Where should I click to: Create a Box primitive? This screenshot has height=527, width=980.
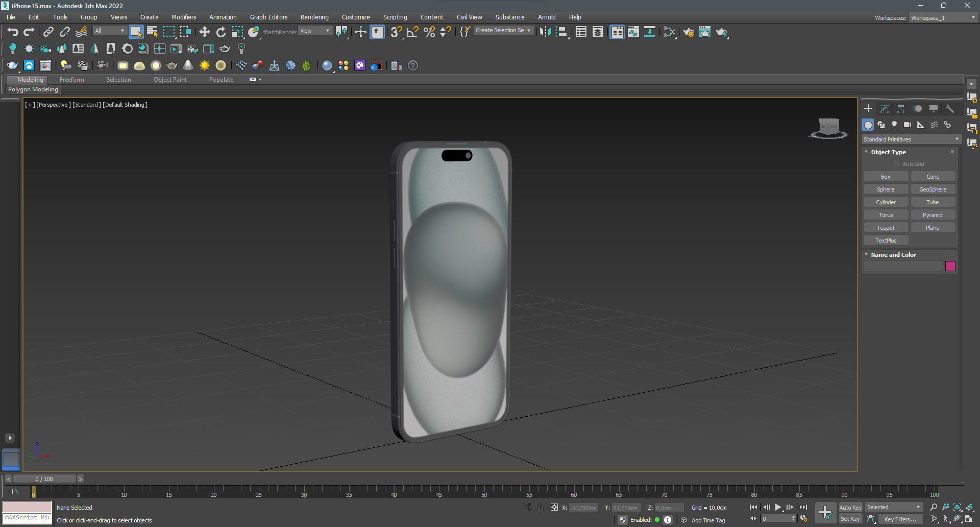(x=886, y=177)
